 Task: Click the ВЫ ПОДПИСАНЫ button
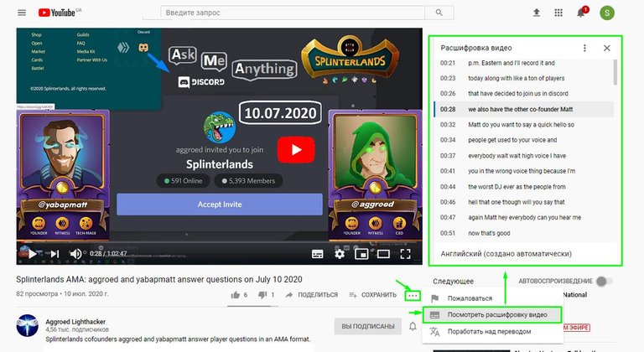(x=368, y=326)
